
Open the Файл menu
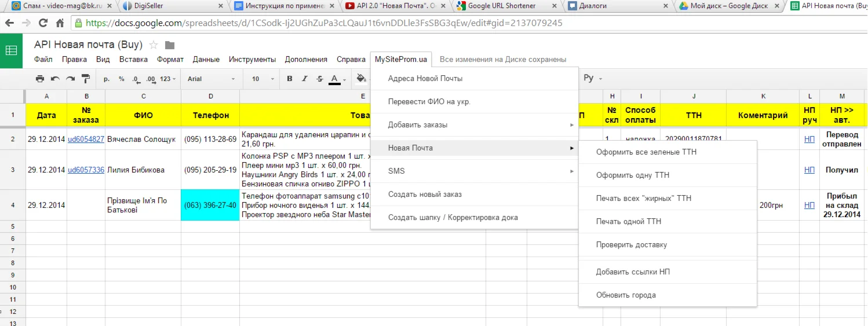[43, 60]
